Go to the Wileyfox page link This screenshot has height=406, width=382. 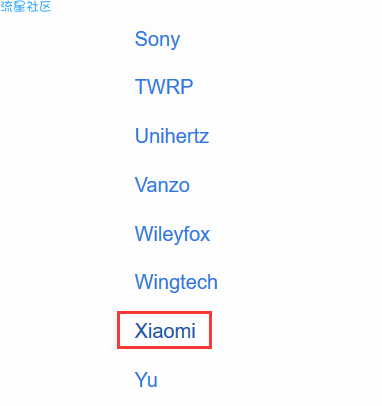(x=172, y=234)
